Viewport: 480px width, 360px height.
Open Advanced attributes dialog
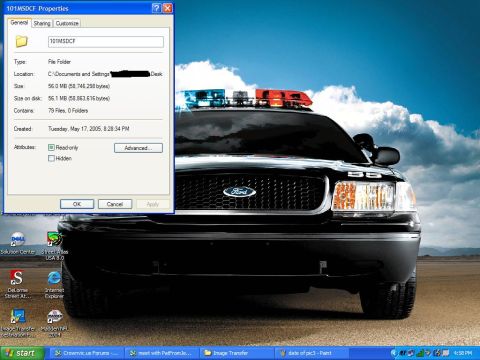pyautogui.click(x=138, y=148)
